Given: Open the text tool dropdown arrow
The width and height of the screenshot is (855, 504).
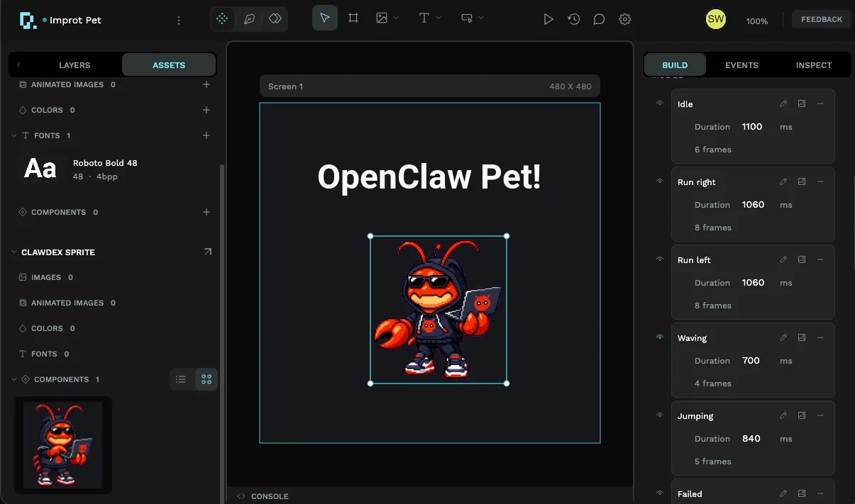Looking at the screenshot, I should (x=438, y=18).
